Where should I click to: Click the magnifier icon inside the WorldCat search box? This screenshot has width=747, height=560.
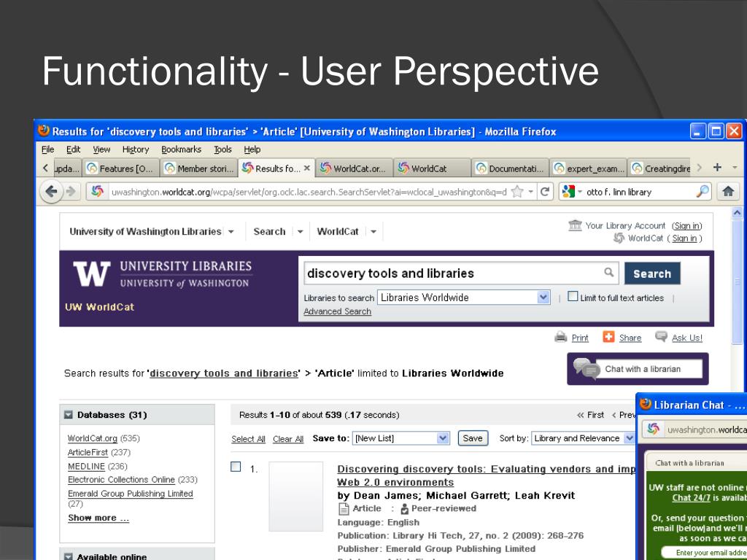[608, 272]
